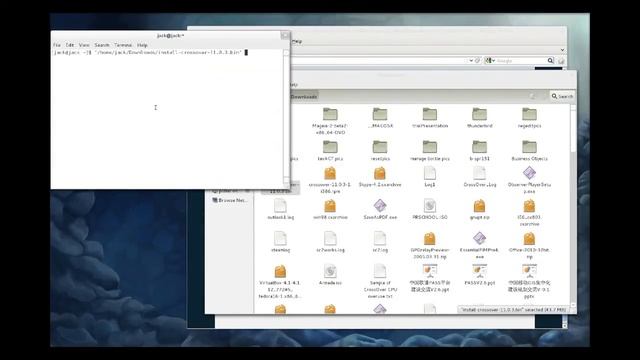
Task: Select the Office-2013-32bit.zip archive
Action: point(529,245)
